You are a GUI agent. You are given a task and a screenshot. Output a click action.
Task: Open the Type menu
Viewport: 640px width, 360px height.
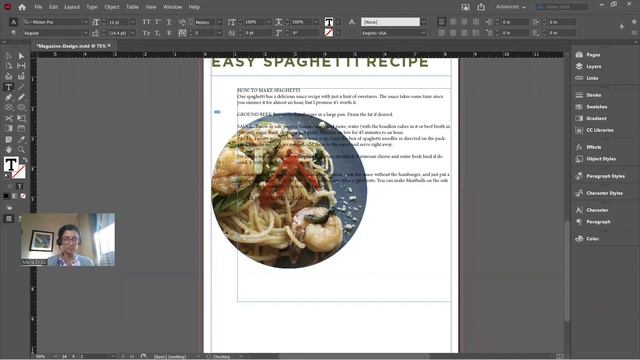(92, 7)
